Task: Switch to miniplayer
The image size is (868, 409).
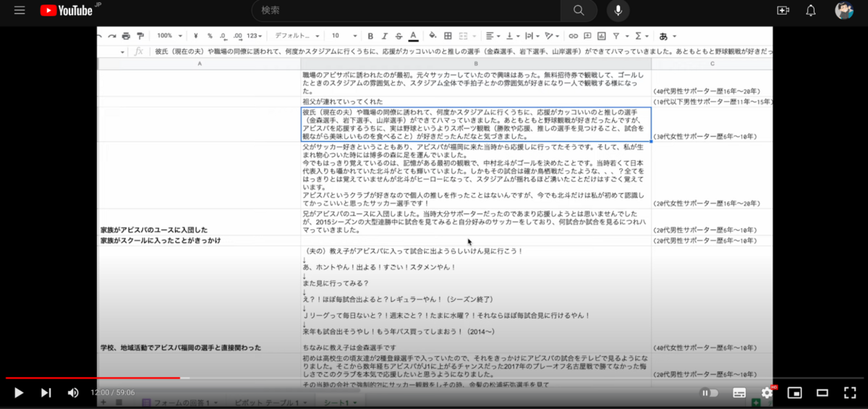Action: [795, 392]
